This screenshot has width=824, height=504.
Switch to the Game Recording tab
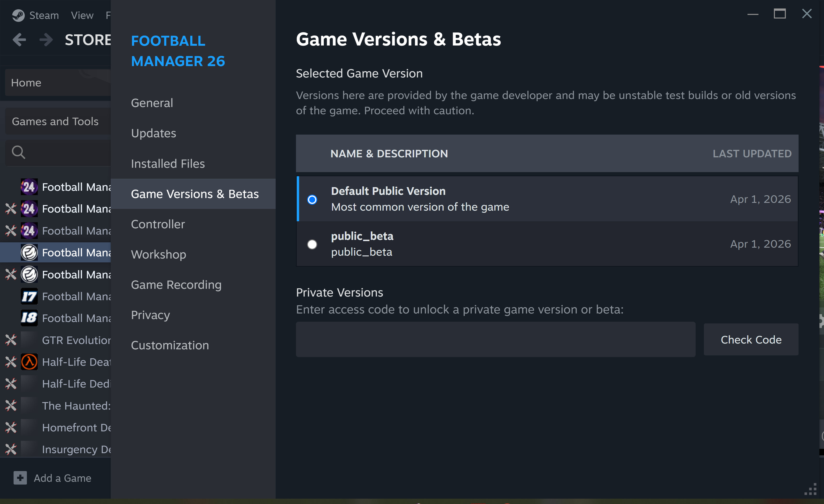coord(193,285)
